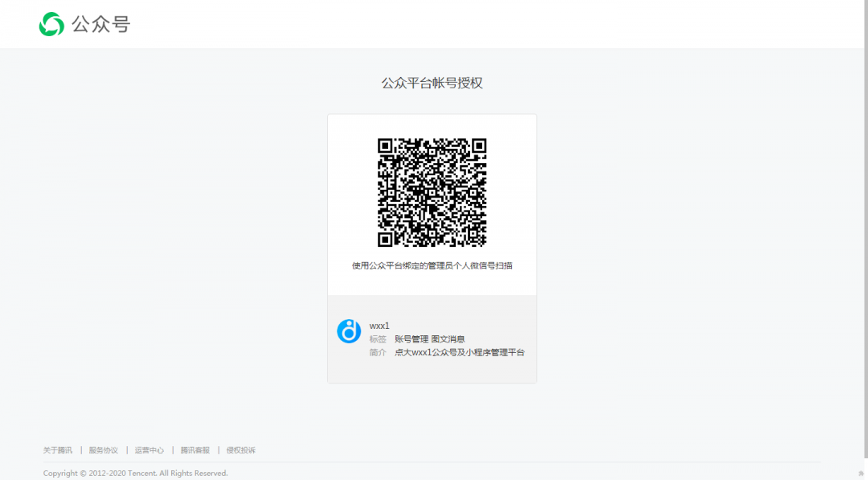This screenshot has height=480, width=868.
Task: Open the 侵权投诉 complaint link
Action: pos(241,450)
